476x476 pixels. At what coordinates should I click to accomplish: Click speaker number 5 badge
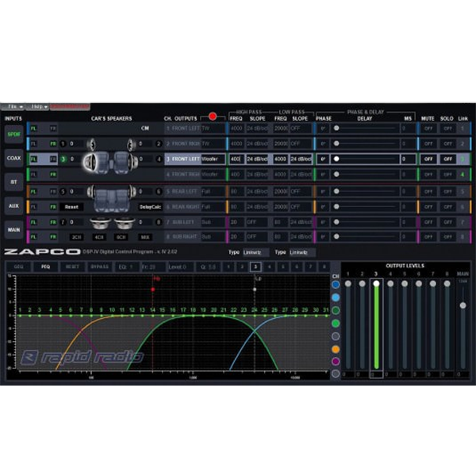[x=63, y=191]
